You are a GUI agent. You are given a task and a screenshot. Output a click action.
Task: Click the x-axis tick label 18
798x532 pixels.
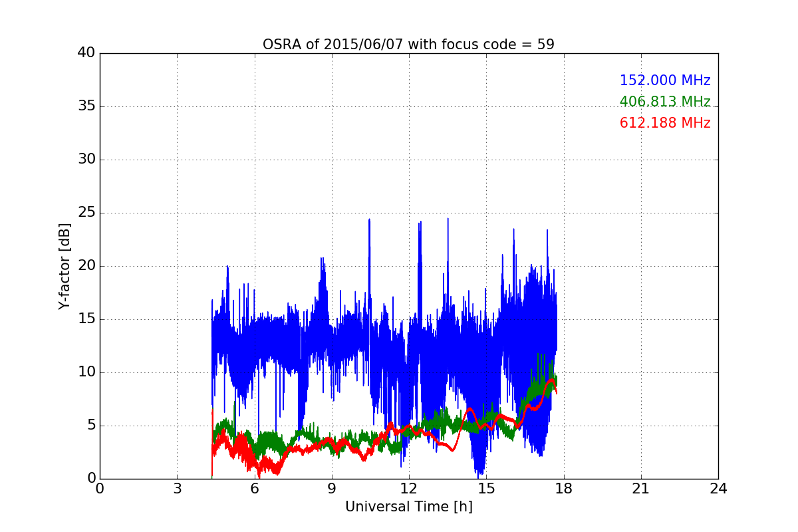click(563, 489)
